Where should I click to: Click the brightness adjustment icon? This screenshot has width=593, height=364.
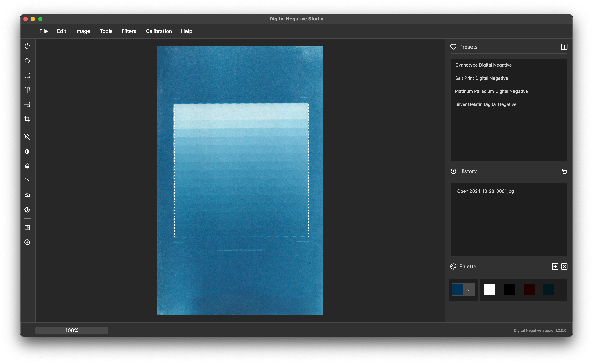click(x=27, y=210)
